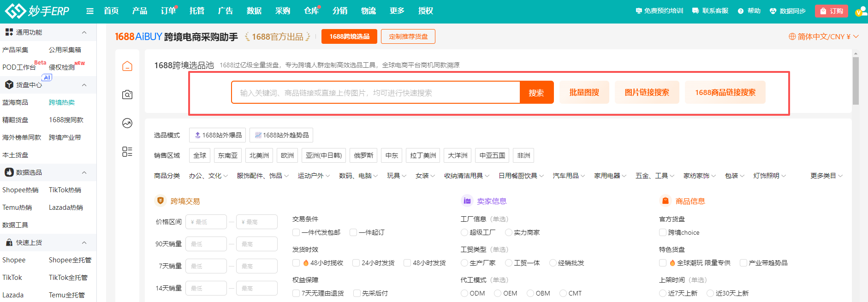Open the 物流 top menu
Image resolution: width=868 pixels, height=302 pixels.
click(369, 11)
